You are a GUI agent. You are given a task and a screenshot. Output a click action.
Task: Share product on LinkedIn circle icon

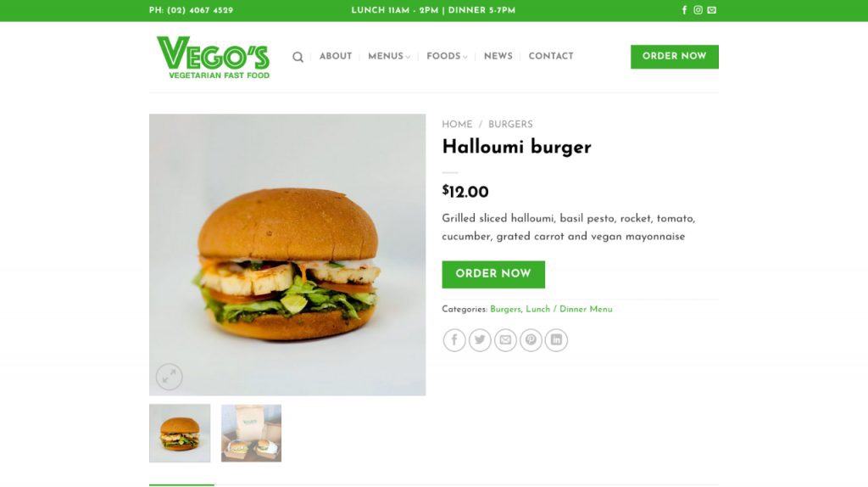[556, 339]
